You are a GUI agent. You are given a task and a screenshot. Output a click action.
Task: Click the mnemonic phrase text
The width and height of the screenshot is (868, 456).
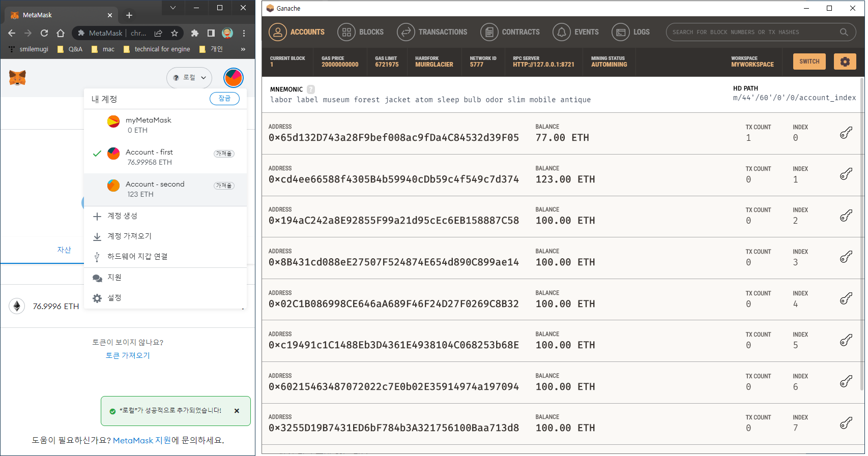tap(430, 100)
